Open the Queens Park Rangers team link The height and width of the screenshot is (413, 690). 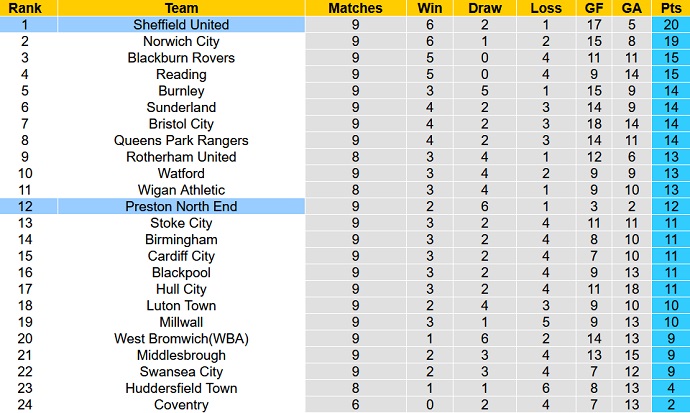coord(181,140)
